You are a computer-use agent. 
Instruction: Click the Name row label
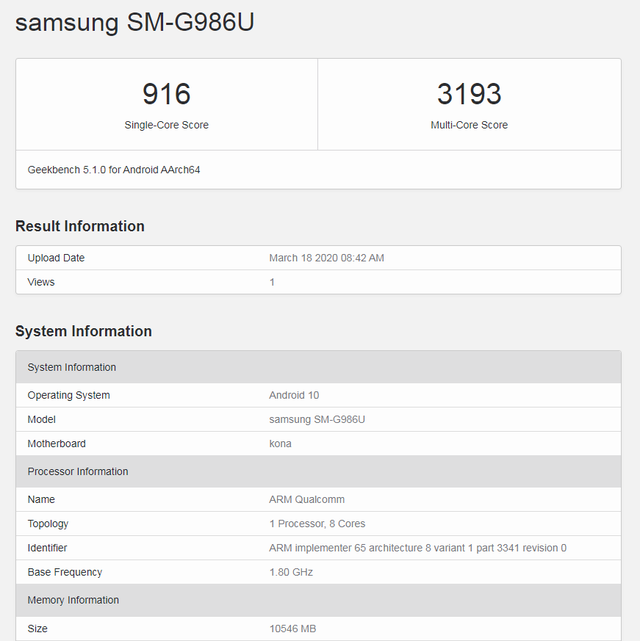pos(41,500)
